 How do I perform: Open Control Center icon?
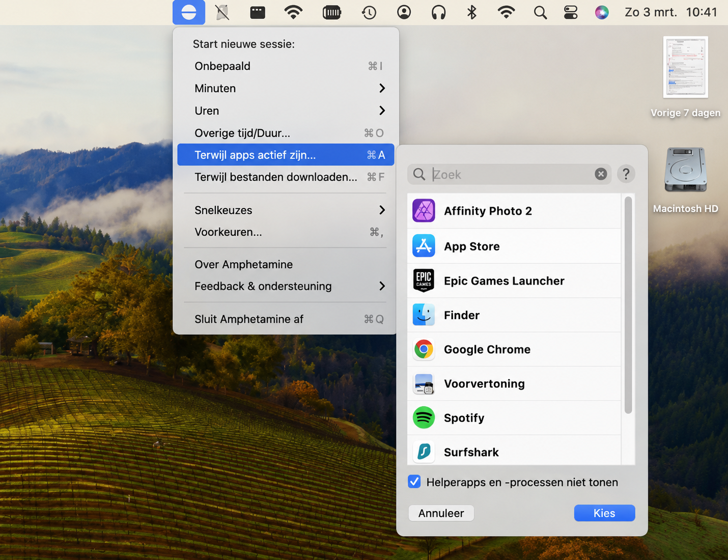pyautogui.click(x=571, y=12)
